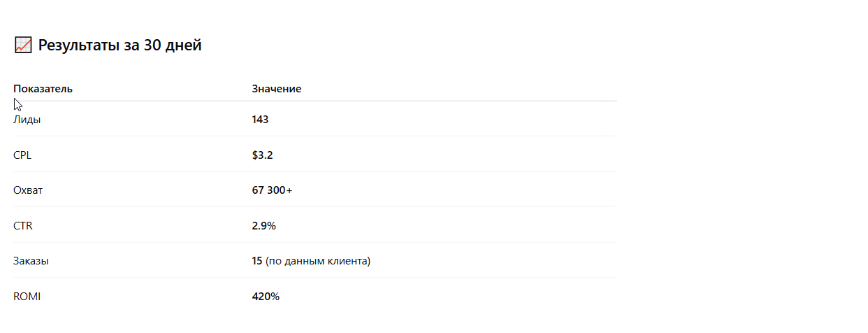Click the "CTR" row label
Viewport: 868px width, 333px height.
[x=23, y=226]
